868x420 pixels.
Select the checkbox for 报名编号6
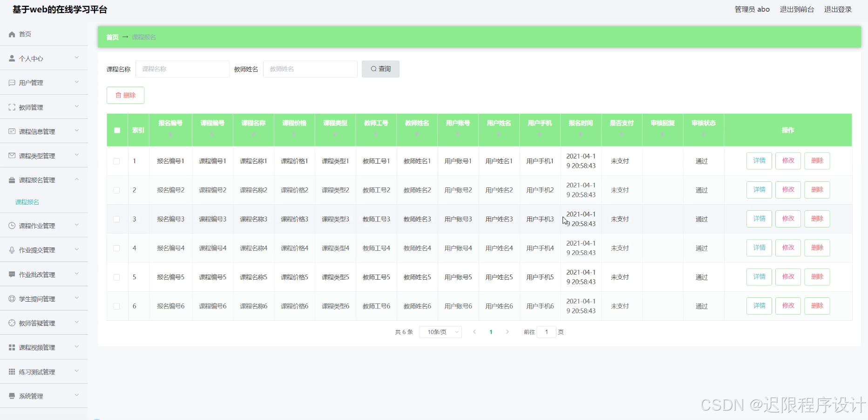117,306
